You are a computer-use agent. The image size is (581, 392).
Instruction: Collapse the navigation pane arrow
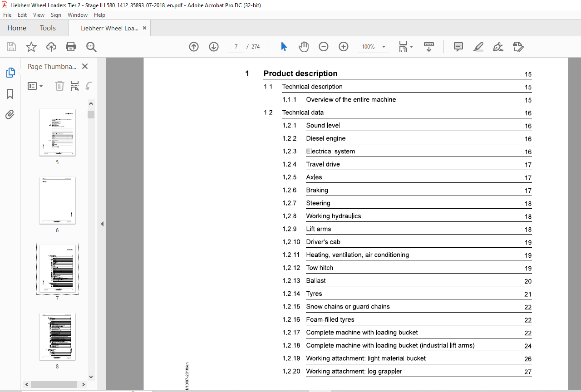[102, 224]
